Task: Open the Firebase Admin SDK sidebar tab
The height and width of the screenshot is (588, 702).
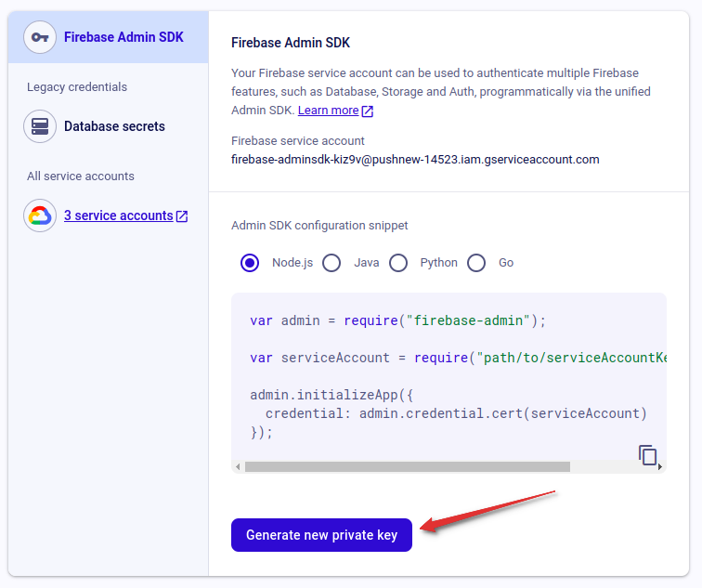Action: click(x=109, y=37)
